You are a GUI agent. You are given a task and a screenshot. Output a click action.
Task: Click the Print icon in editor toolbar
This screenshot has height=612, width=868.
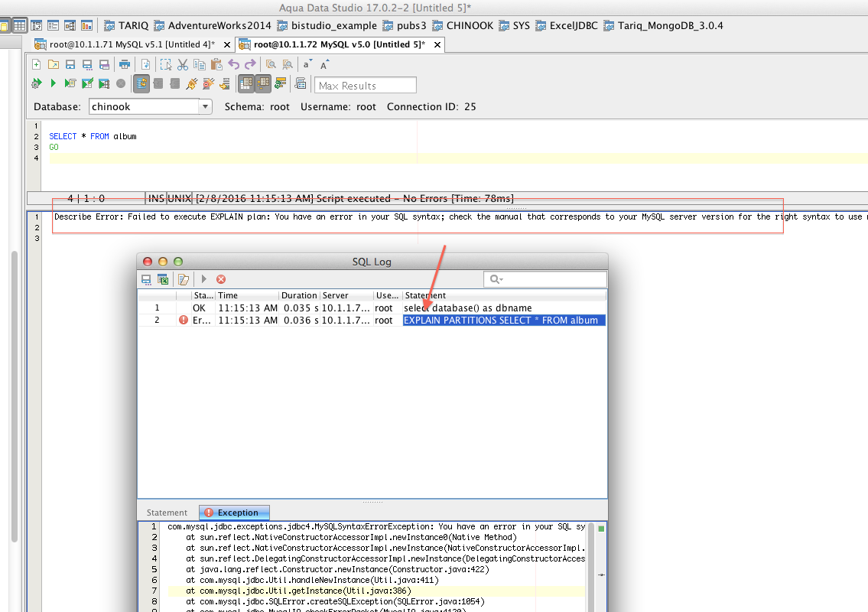[125, 65]
